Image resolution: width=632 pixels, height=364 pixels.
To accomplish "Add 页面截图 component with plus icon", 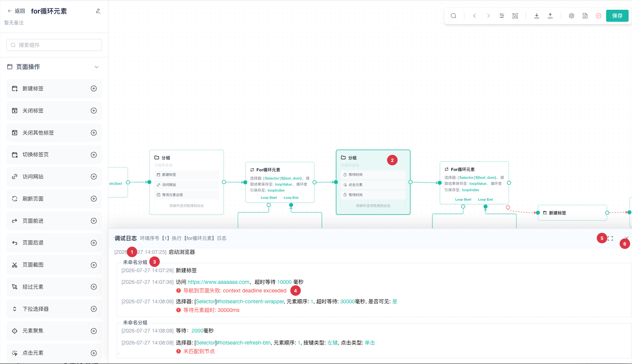I will click(94, 265).
